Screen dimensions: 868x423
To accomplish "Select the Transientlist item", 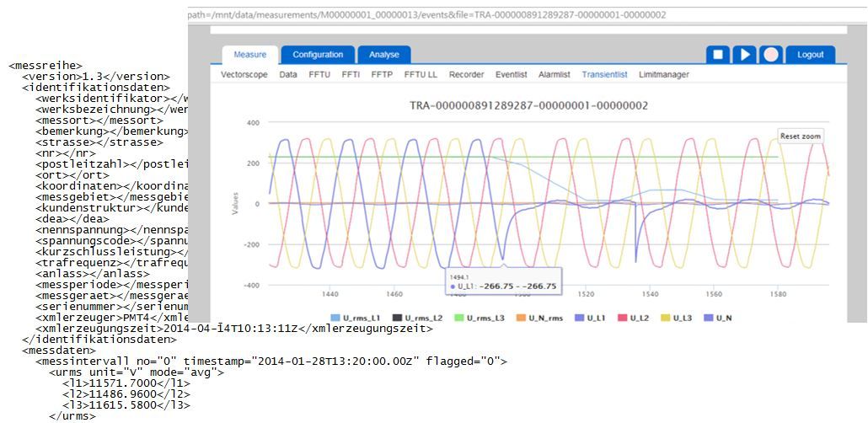I will coord(604,74).
